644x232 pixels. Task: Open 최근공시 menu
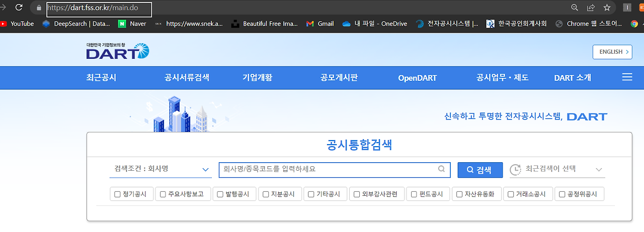(101, 78)
